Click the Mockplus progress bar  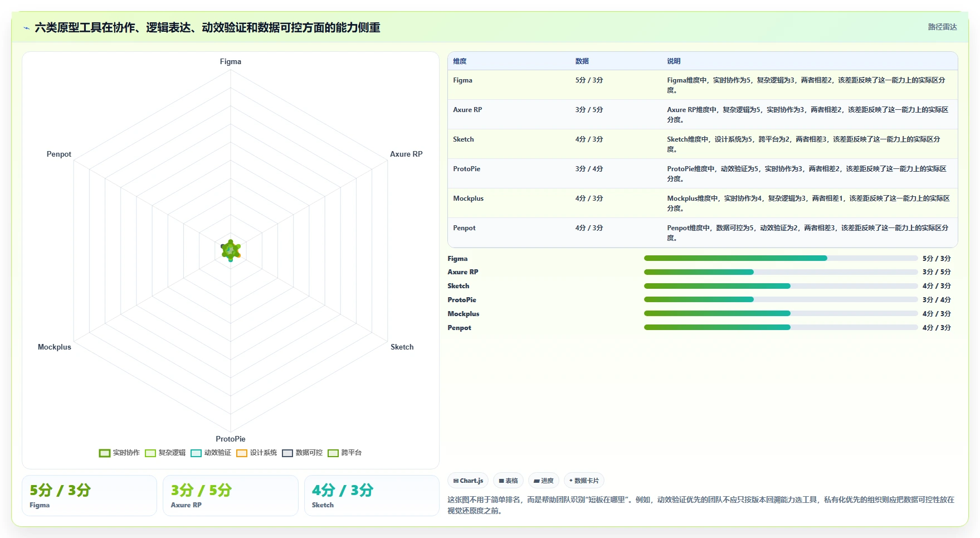(x=781, y=313)
